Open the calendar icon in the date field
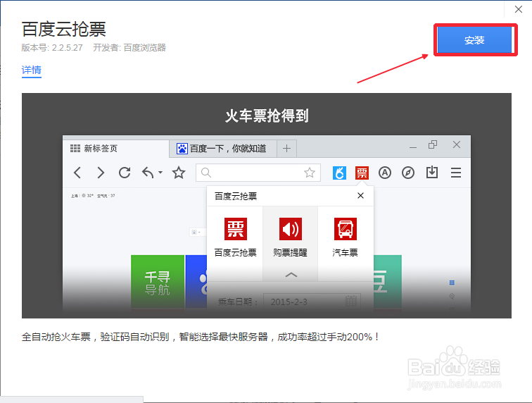532x403 pixels. coord(351,301)
